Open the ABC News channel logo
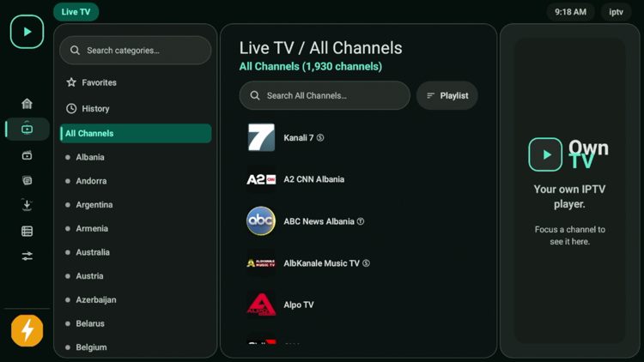This screenshot has width=644, height=362. tap(261, 220)
